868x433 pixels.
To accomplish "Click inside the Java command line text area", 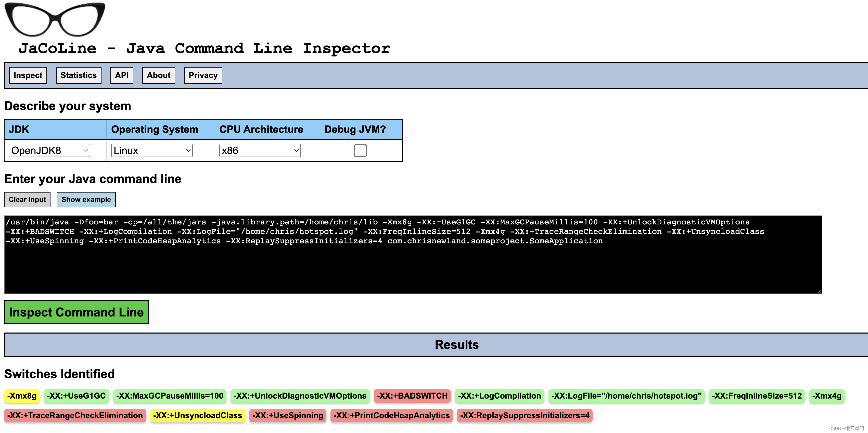I will [413, 266].
